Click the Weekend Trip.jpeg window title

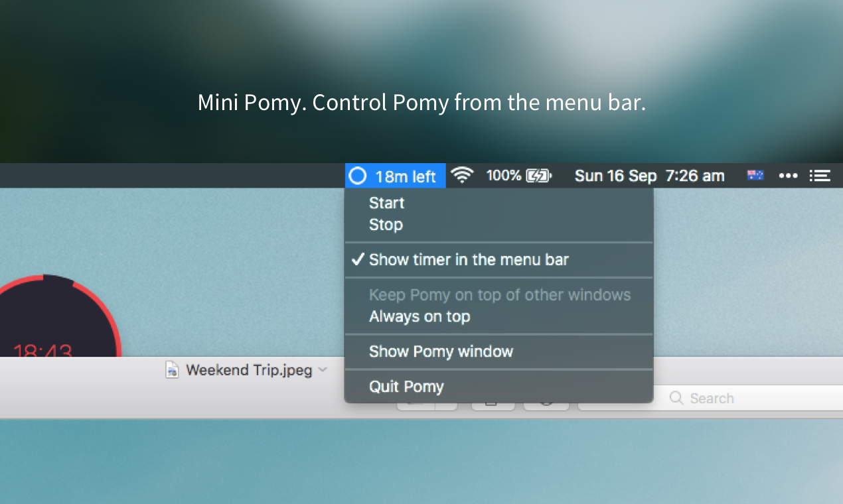pyautogui.click(x=249, y=370)
